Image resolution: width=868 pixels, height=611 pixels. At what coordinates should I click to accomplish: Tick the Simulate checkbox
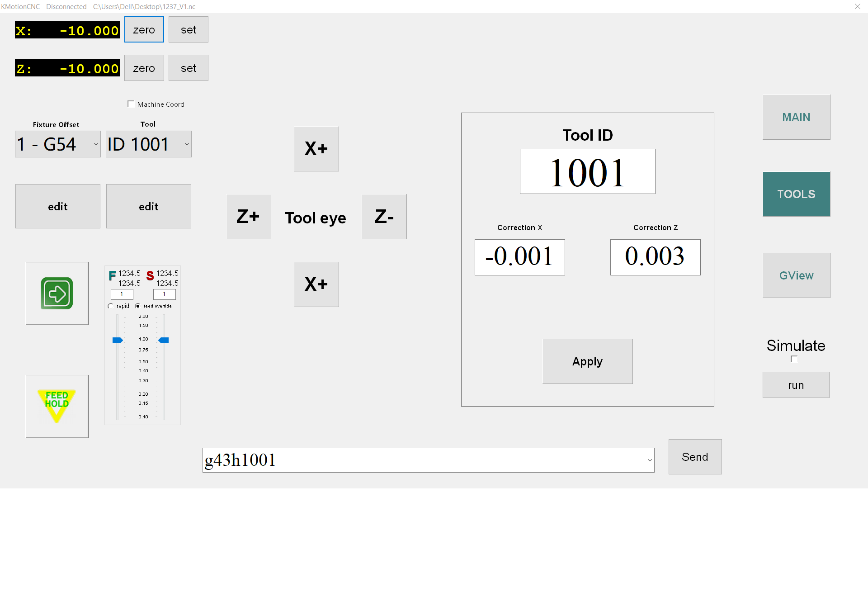(x=794, y=359)
